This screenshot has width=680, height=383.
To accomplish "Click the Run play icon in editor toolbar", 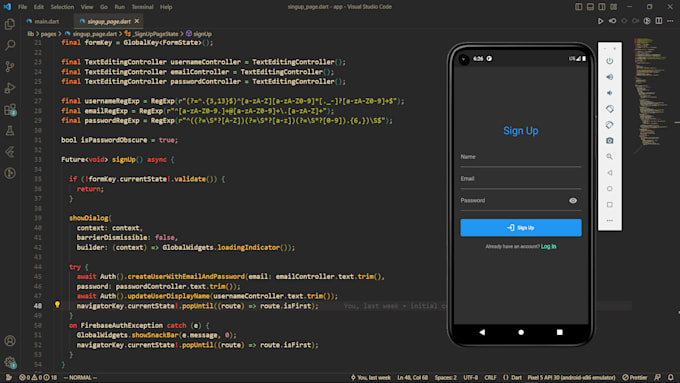I will click(600, 21).
